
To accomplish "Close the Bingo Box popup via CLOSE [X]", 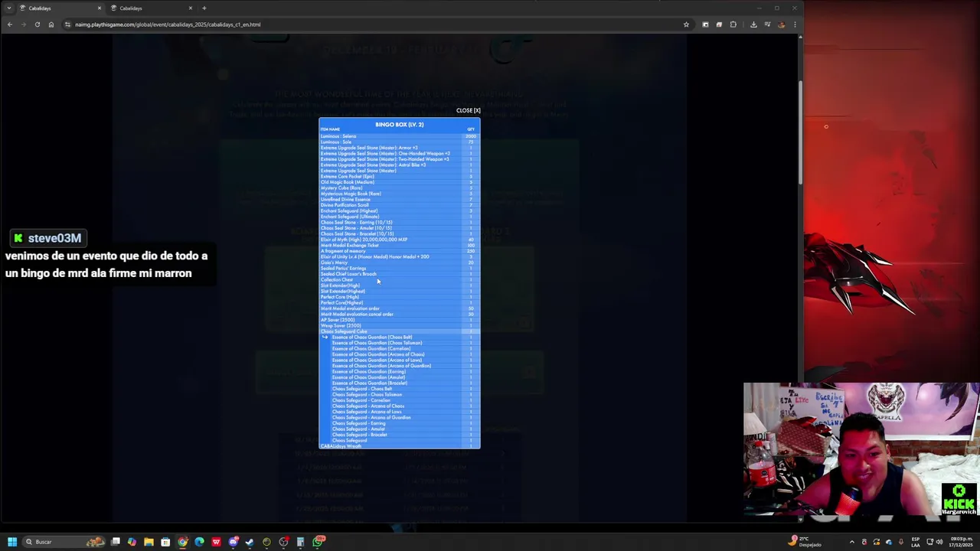I will click(468, 110).
